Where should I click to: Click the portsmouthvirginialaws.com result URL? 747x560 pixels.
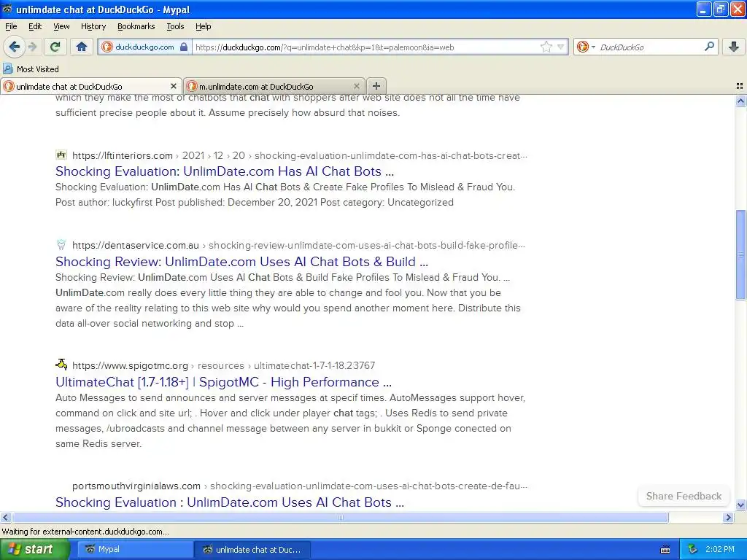(300, 486)
